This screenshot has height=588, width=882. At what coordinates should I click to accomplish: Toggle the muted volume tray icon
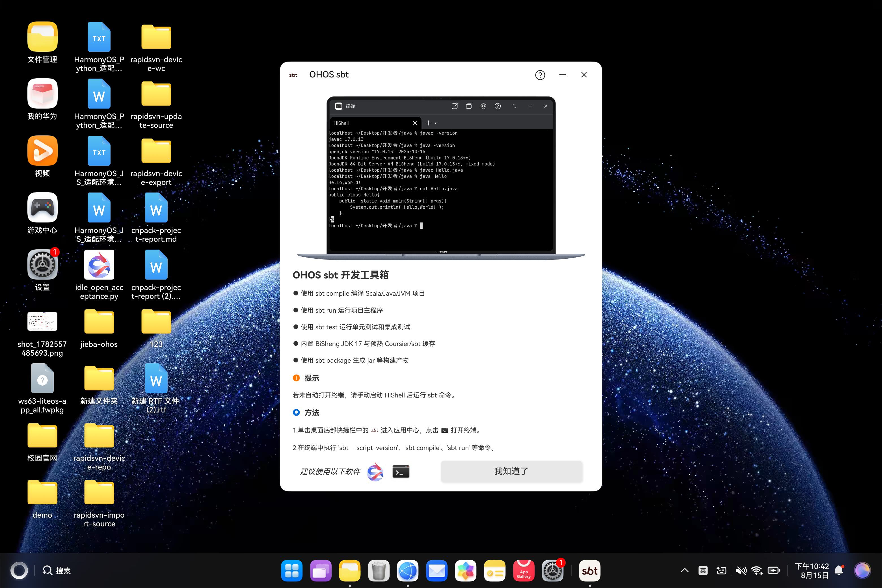pos(741,571)
